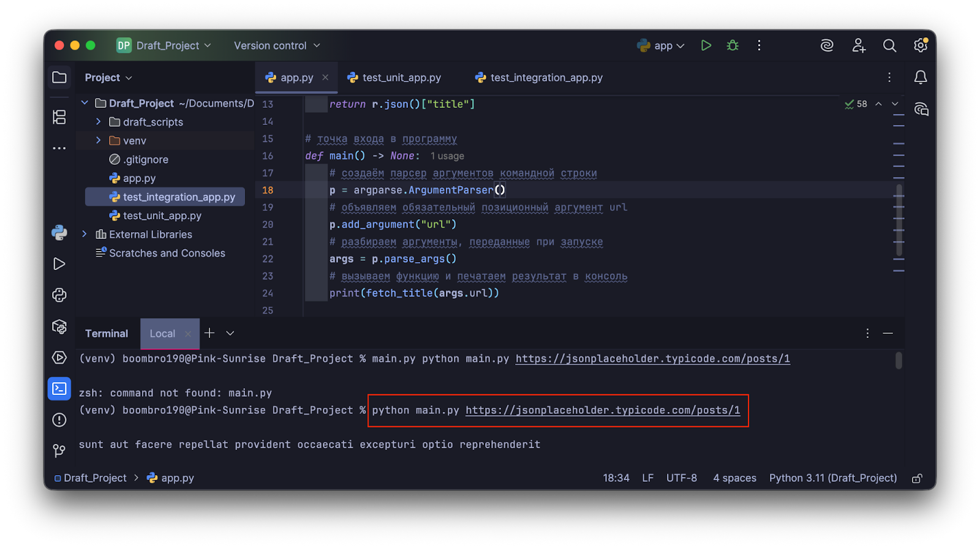Click the terminal vertical scrollbar
980x548 pixels.
899,361
